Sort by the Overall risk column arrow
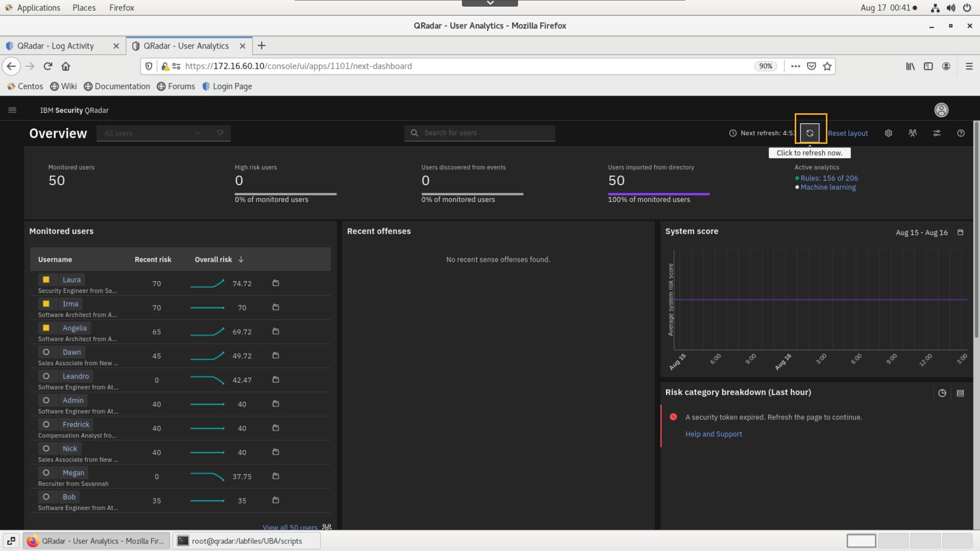The height and width of the screenshot is (551, 980). click(241, 260)
